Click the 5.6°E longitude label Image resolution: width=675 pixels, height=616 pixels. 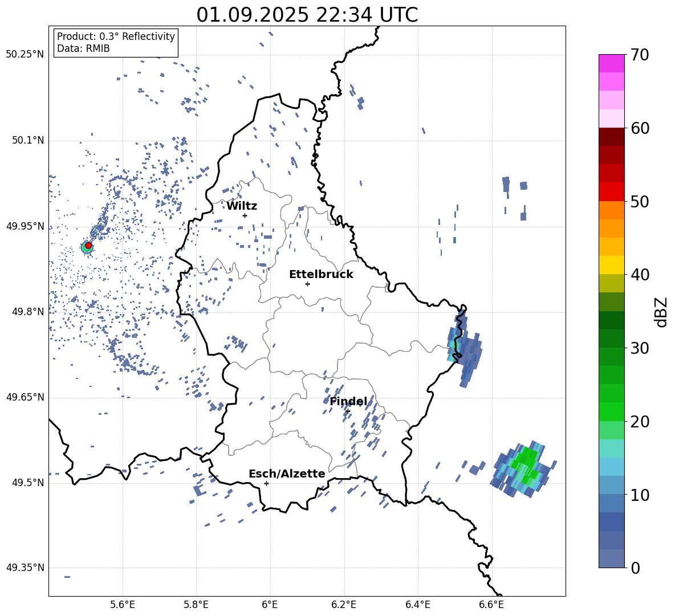(x=123, y=605)
